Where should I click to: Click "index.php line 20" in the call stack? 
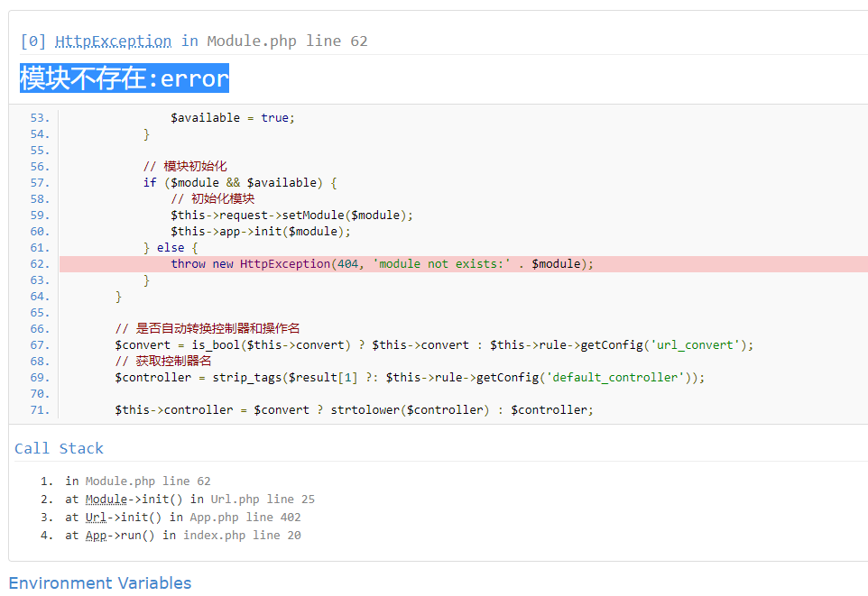tap(242, 536)
